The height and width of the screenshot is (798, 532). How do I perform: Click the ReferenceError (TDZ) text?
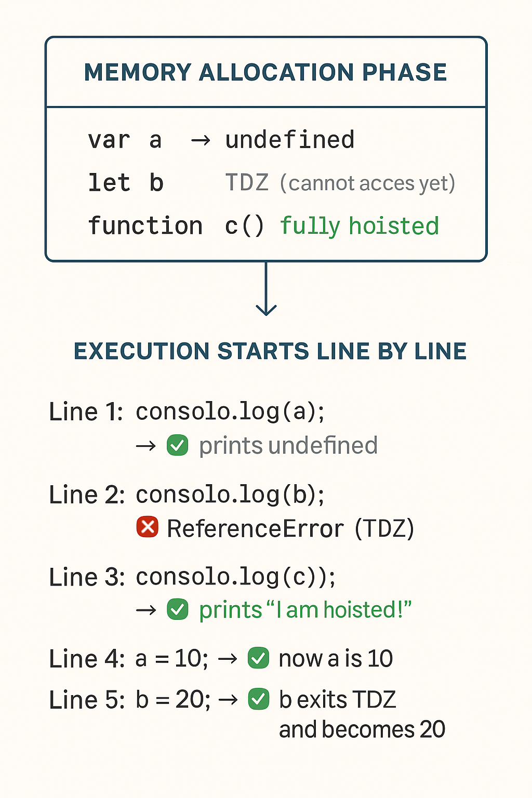(290, 529)
